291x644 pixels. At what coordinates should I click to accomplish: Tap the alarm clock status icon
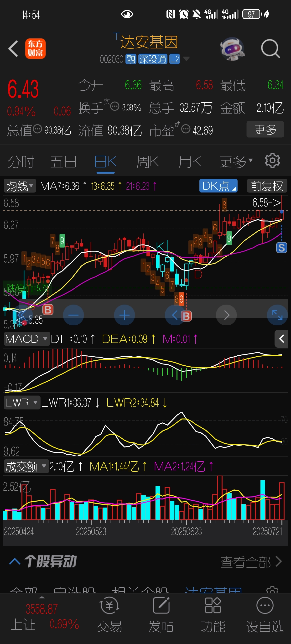pos(184,14)
